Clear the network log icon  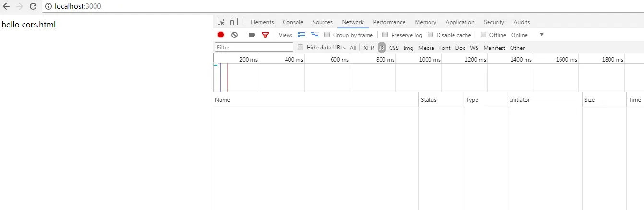(x=234, y=35)
